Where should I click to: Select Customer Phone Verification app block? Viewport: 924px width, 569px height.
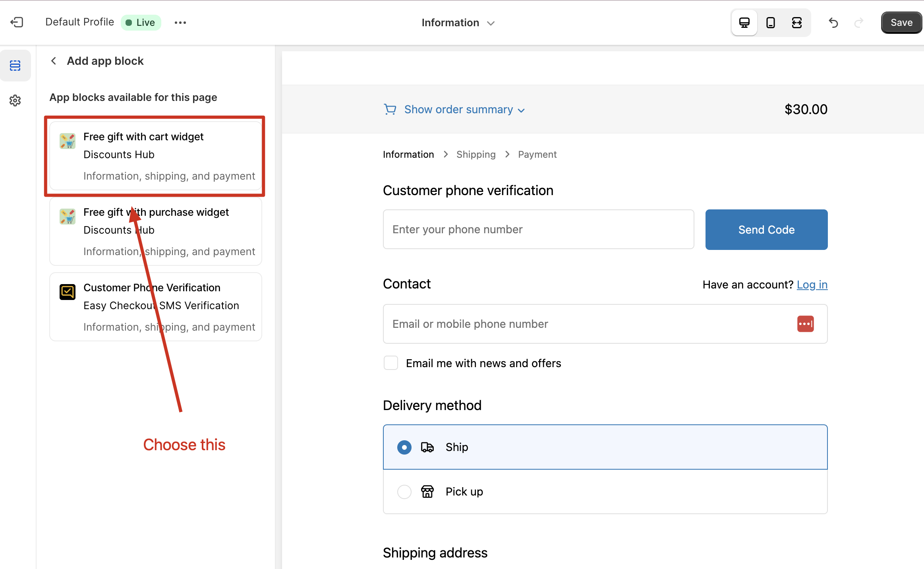155,307
